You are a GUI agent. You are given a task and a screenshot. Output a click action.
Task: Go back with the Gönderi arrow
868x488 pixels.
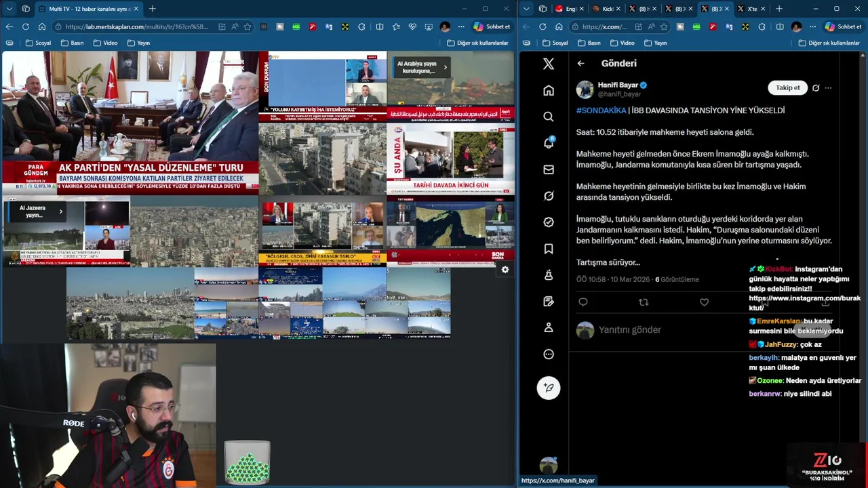(x=580, y=63)
